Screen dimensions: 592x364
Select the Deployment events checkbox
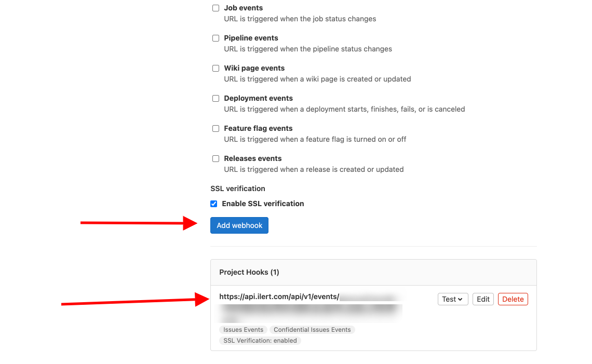(x=216, y=99)
